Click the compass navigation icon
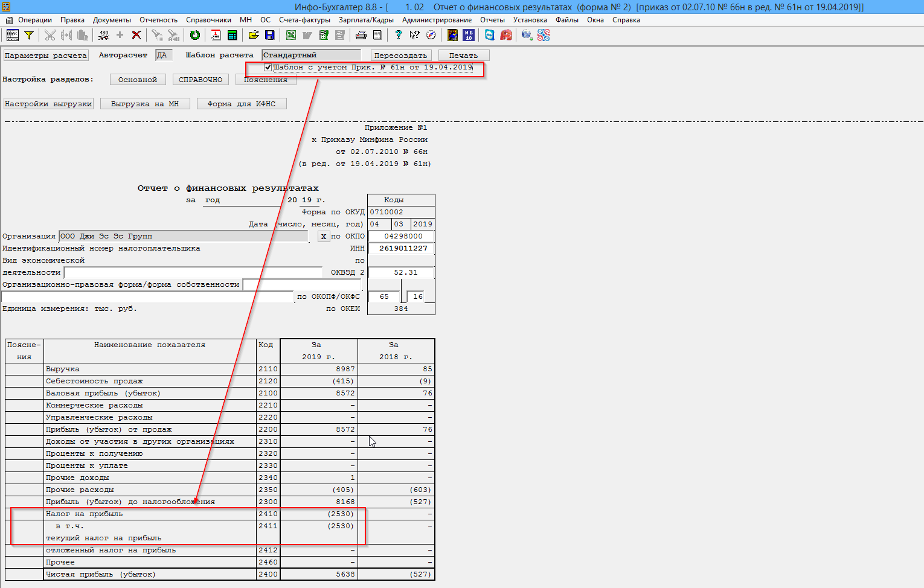Image resolution: width=924 pixels, height=588 pixels. coord(431,35)
